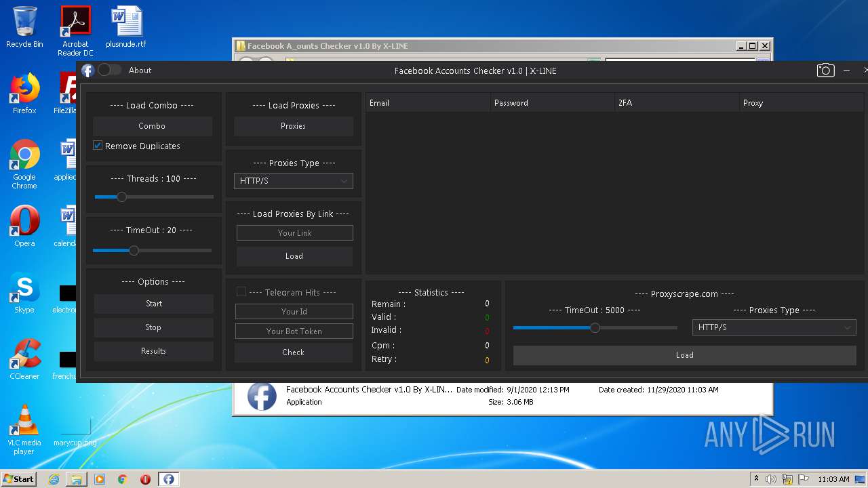Open Chrome from the taskbar
The height and width of the screenshot is (488, 868).
(x=123, y=479)
